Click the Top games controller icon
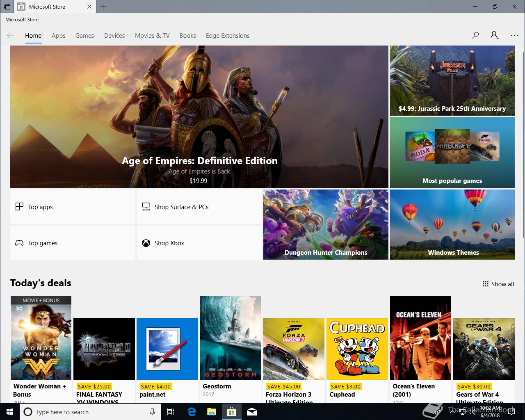Image resolution: width=525 pixels, height=420 pixels. (x=19, y=243)
